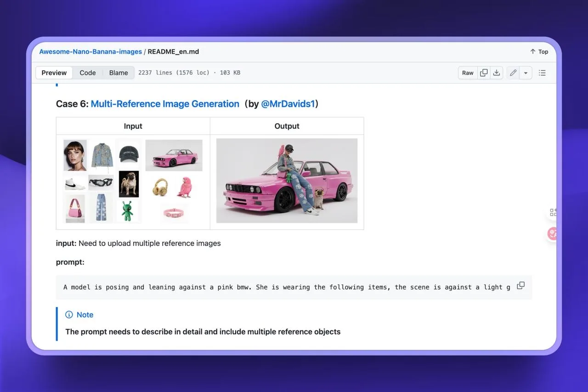Click the pink translate floating icon
Viewport: 588px width, 392px height.
coord(553,233)
